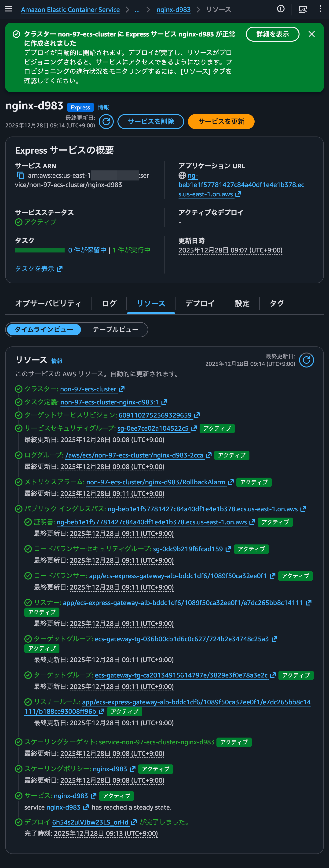This screenshot has width=329, height=868.
Task: Click the 詳細を表示 button in banner
Action: click(x=272, y=34)
